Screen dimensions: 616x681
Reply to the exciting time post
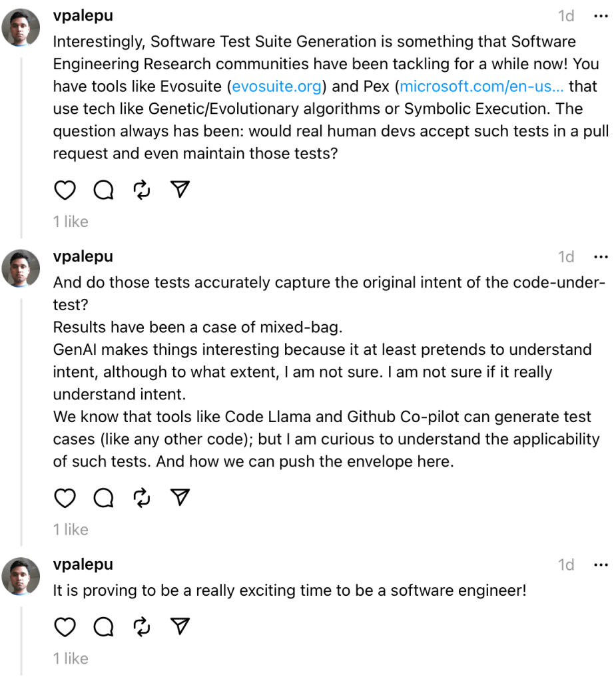point(103,627)
